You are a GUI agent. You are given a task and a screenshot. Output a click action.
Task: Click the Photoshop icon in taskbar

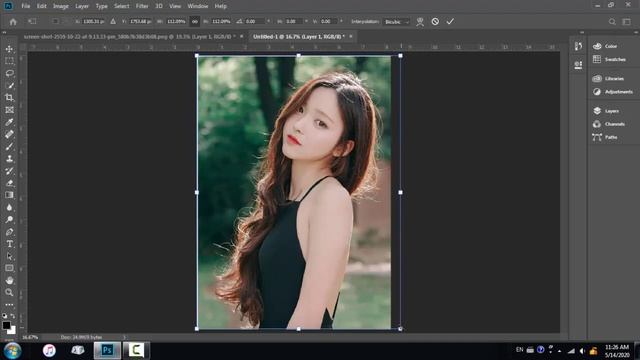pyautogui.click(x=107, y=350)
